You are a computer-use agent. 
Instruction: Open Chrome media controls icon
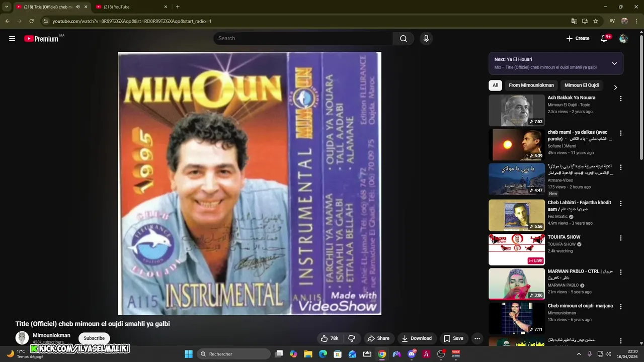click(x=612, y=21)
